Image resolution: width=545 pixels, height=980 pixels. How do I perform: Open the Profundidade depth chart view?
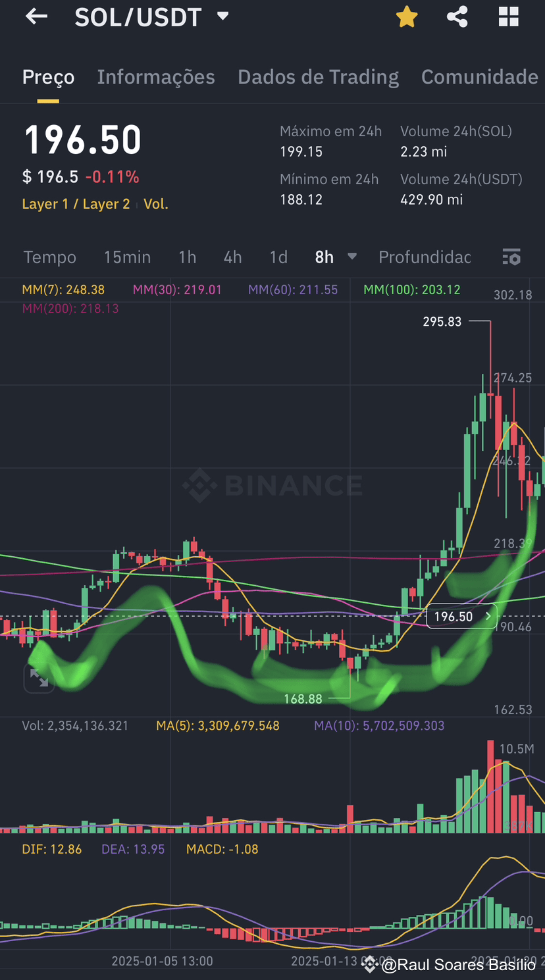click(425, 257)
